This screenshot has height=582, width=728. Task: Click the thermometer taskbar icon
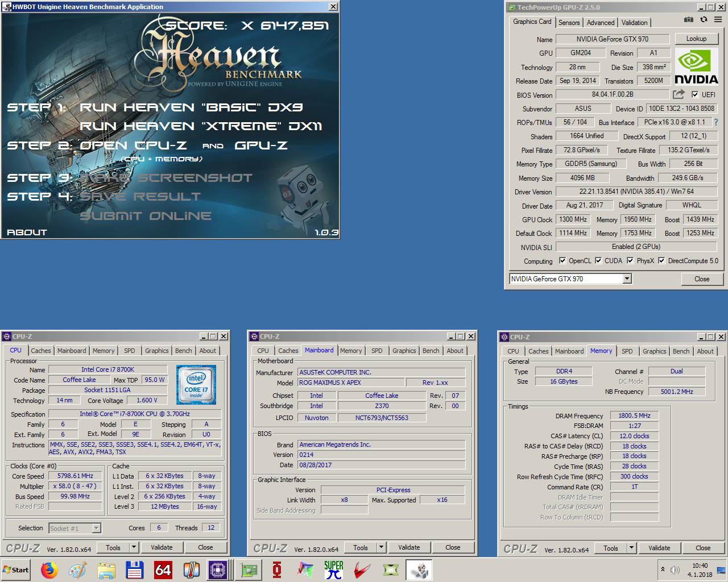click(x=191, y=569)
